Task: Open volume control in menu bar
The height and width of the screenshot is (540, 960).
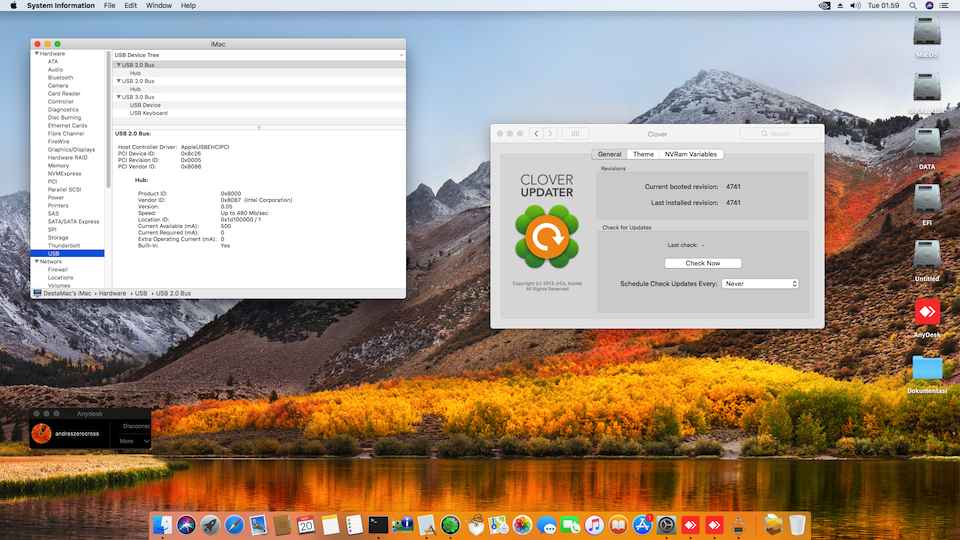Action: [x=855, y=6]
